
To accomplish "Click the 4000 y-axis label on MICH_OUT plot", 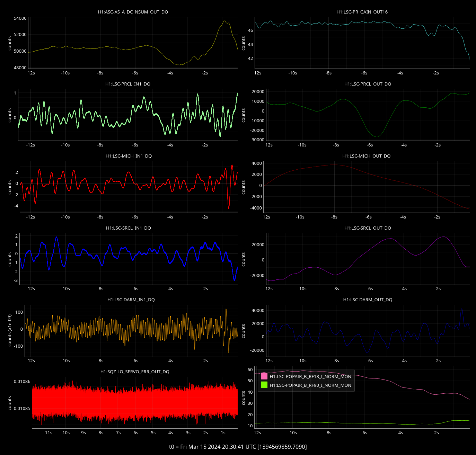I will (257, 163).
